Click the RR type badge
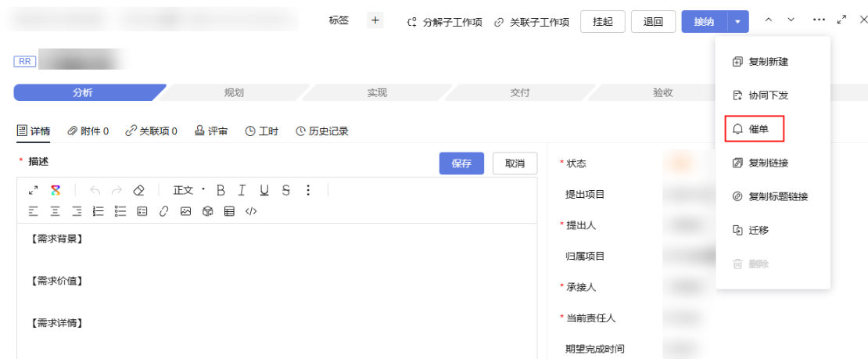The height and width of the screenshot is (359, 868). tap(25, 62)
